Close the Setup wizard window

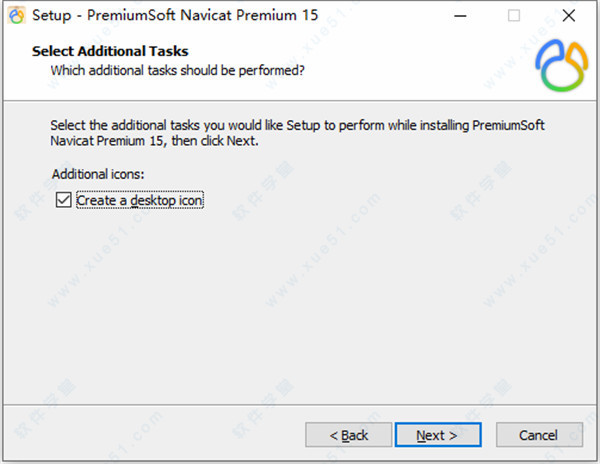point(569,16)
